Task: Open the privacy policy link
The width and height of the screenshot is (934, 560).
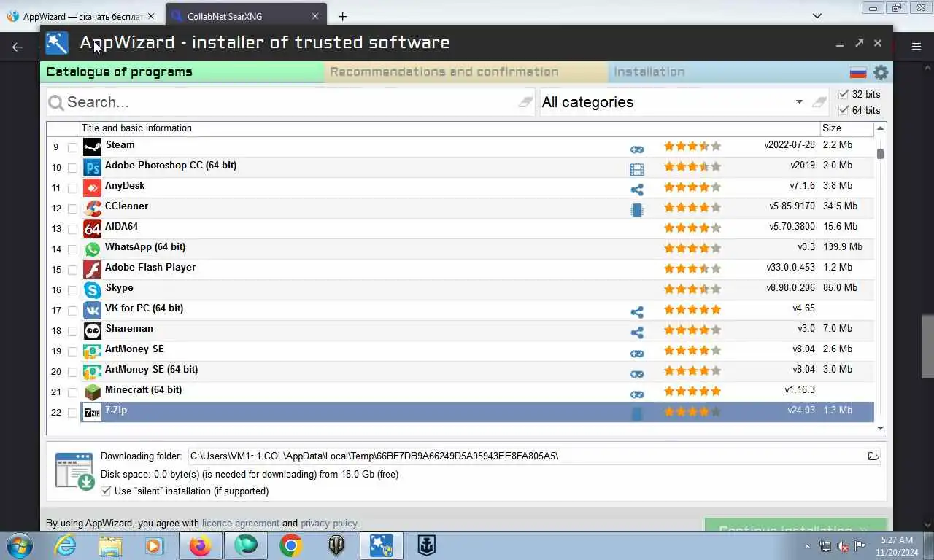Action: pyautogui.click(x=328, y=523)
